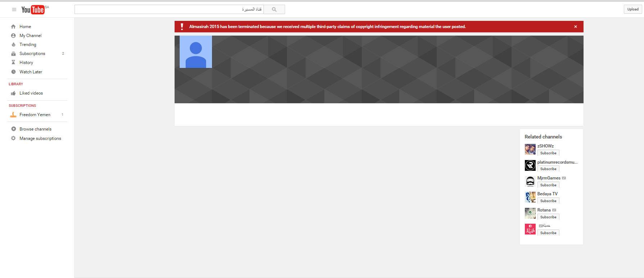644x278 pixels.
Task: Subscribe to Rotana
Action: point(548,217)
